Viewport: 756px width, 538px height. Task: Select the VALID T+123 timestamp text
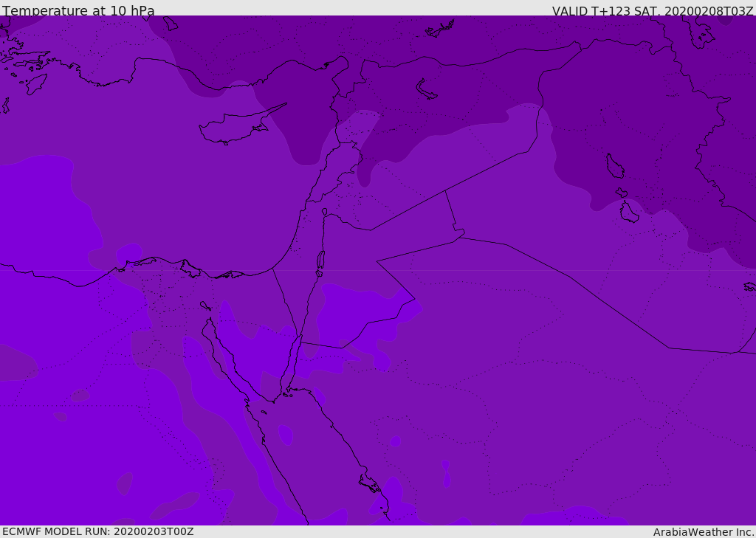click(653, 11)
